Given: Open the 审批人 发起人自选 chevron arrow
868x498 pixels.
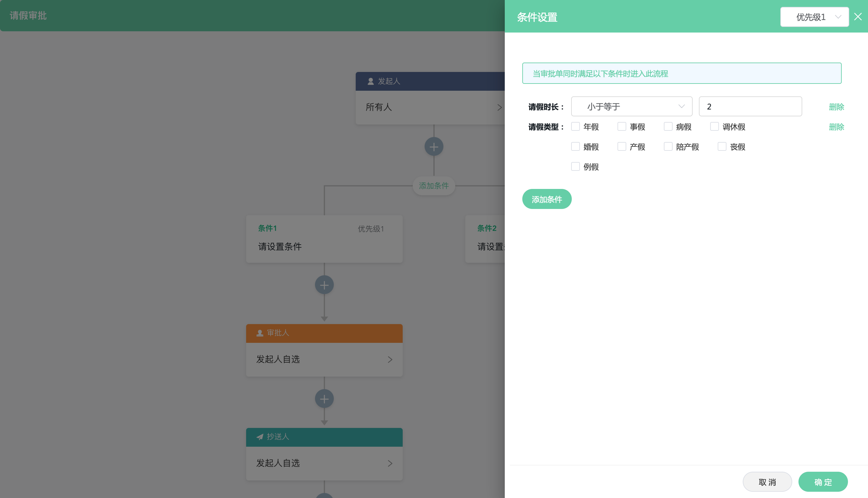Looking at the screenshot, I should (x=390, y=359).
